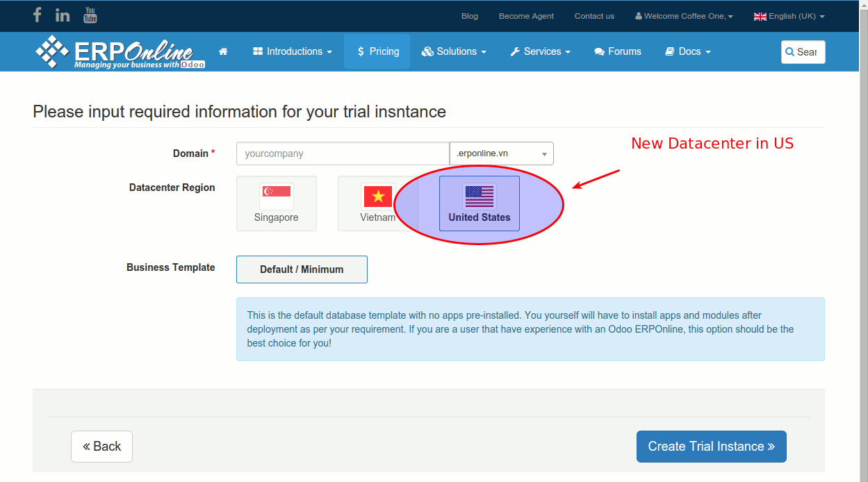Click the search magnifier icon
The height and width of the screenshot is (482, 868).
coord(790,52)
